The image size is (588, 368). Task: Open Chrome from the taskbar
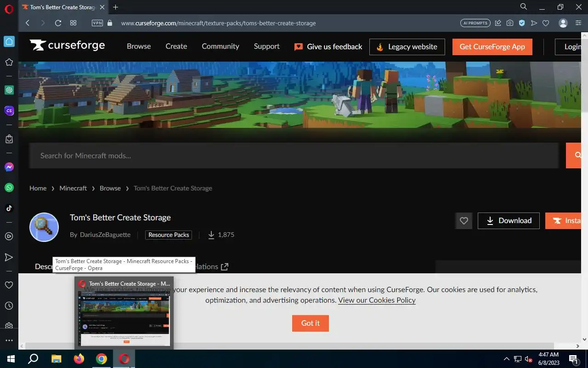[102, 359]
